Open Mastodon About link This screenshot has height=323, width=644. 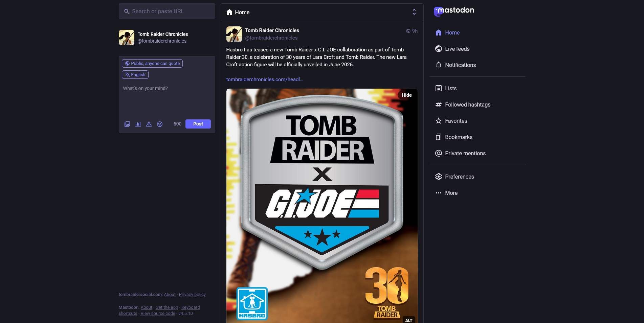(x=146, y=307)
